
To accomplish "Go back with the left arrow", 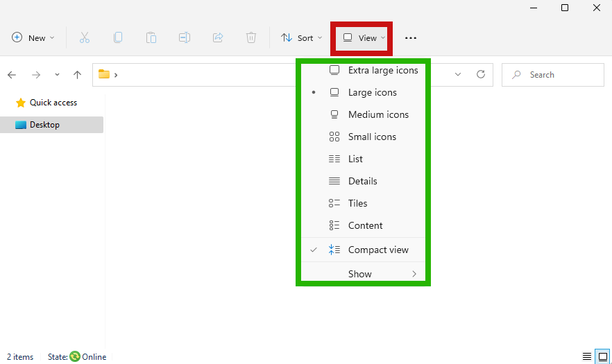I will 12,75.
